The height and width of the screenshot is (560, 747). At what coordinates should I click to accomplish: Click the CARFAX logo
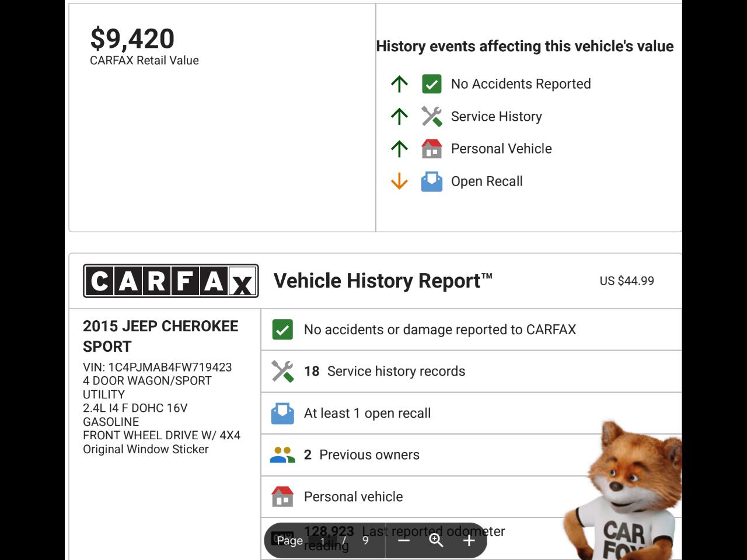171,281
